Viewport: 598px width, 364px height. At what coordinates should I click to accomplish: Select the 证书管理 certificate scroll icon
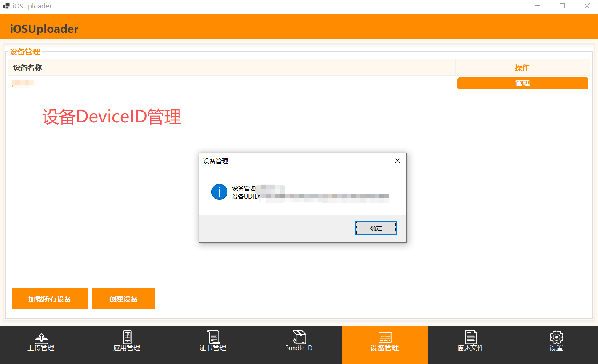pos(213,337)
